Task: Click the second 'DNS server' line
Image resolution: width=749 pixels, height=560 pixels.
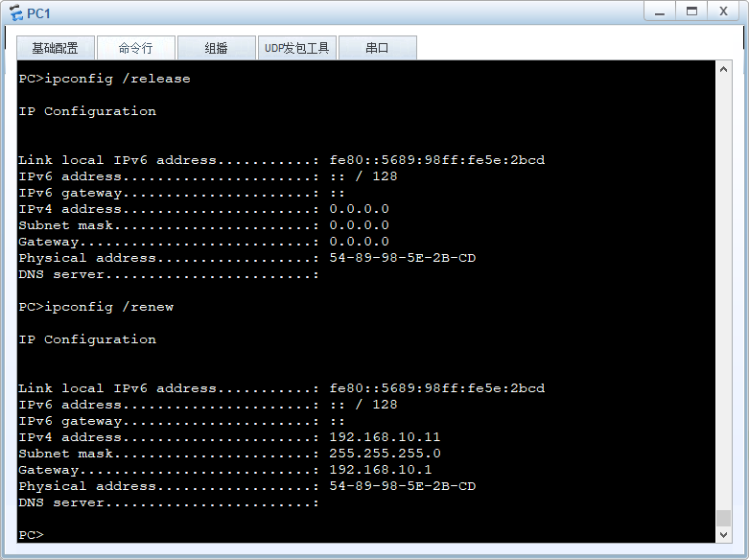Action: [x=169, y=502]
